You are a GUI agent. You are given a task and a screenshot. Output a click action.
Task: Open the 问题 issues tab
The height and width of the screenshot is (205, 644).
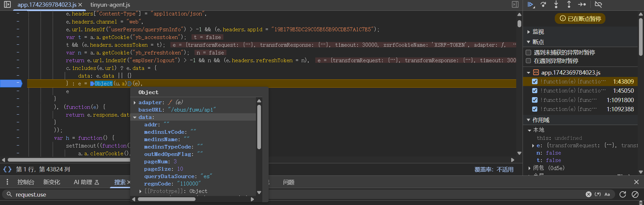(x=288, y=182)
